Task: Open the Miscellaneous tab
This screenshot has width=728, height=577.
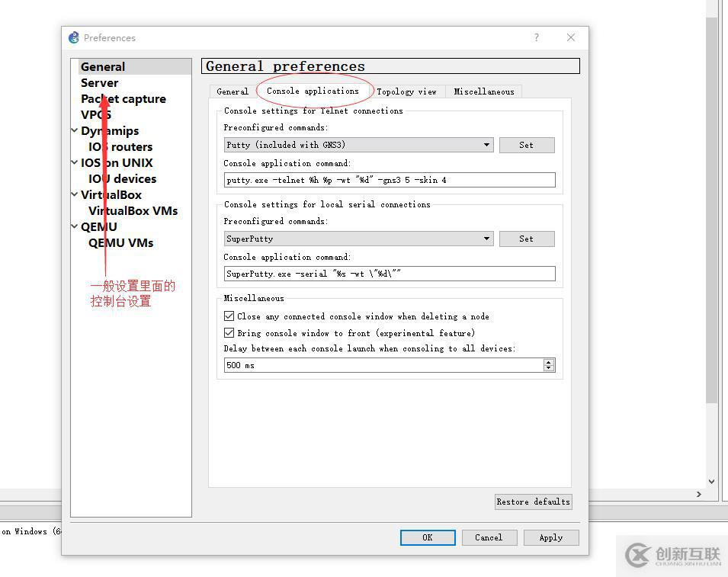Action: (x=484, y=91)
